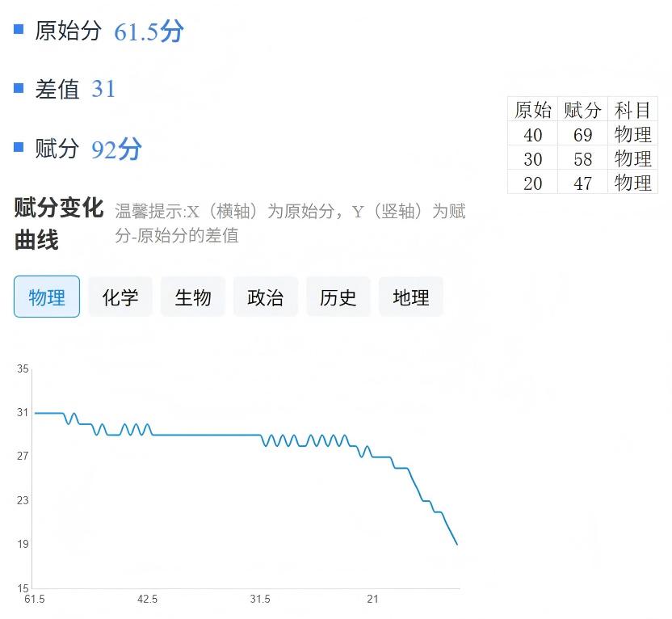Open the 地理 tab
This screenshot has height=619, width=672.
click(410, 297)
